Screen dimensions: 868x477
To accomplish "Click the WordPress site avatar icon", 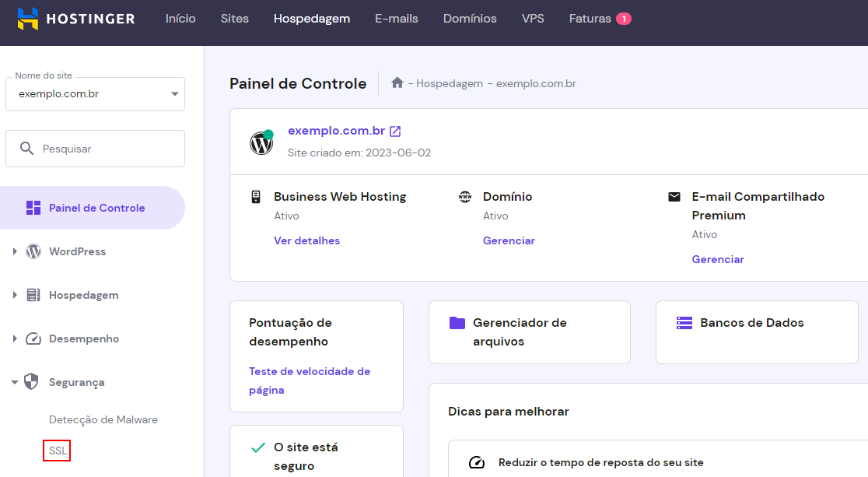I will coord(261,142).
